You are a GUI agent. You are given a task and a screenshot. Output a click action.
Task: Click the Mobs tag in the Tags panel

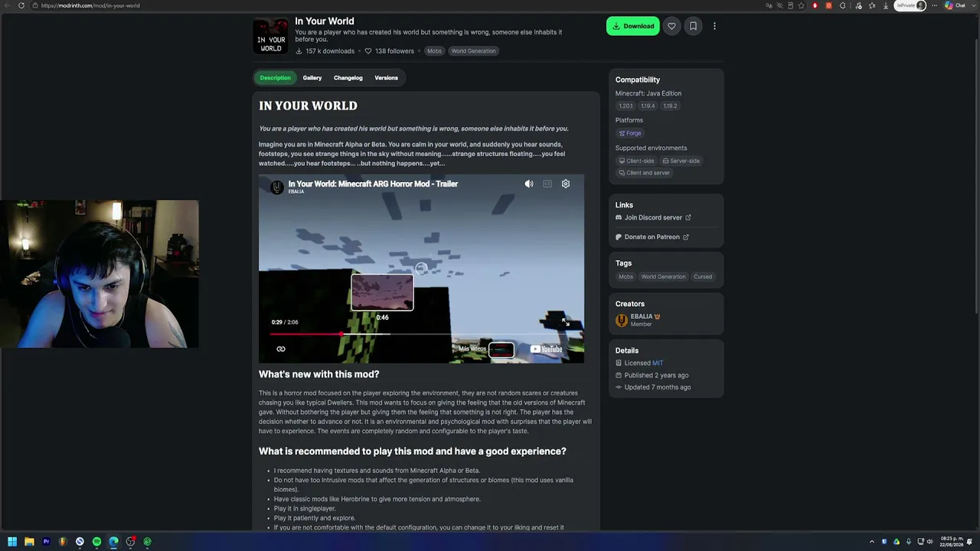(626, 277)
